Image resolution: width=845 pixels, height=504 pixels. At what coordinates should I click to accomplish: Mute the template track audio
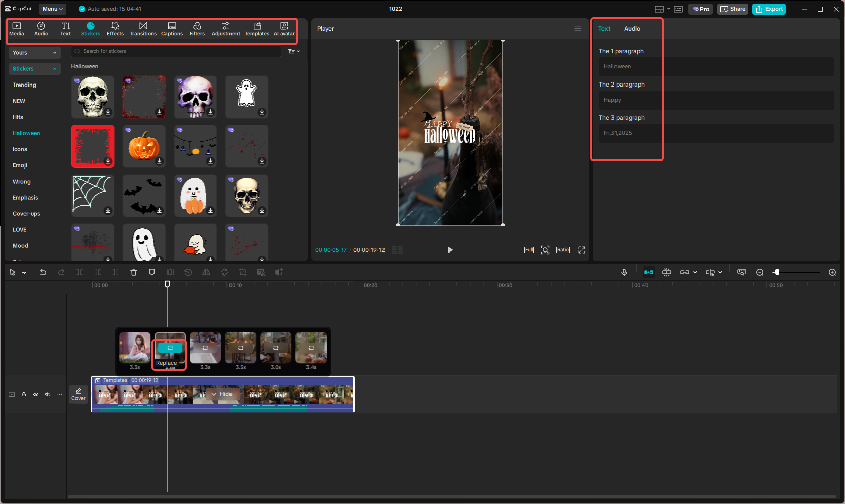[48, 394]
